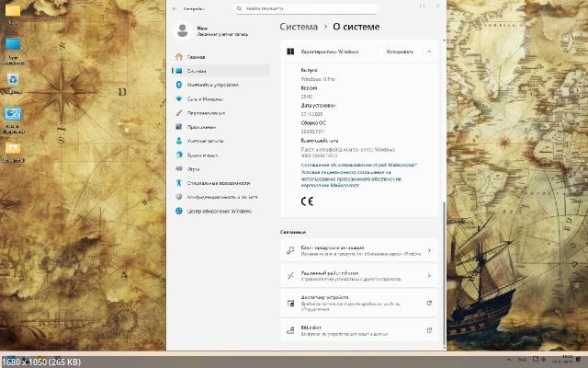Open the Gaming settings section
Viewport: 588px width, 368px height.
pyautogui.click(x=193, y=169)
